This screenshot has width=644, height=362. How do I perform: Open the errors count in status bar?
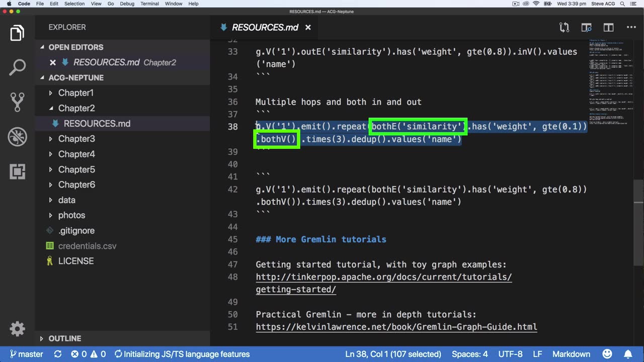79,354
